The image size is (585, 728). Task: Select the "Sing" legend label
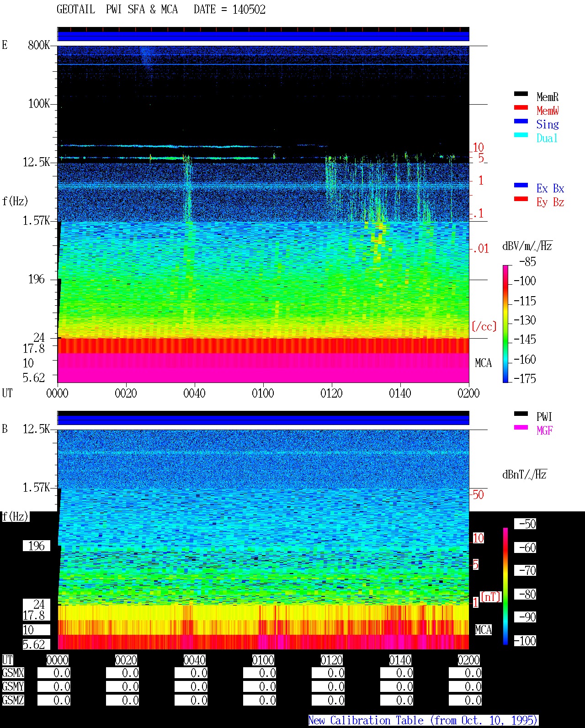point(548,124)
